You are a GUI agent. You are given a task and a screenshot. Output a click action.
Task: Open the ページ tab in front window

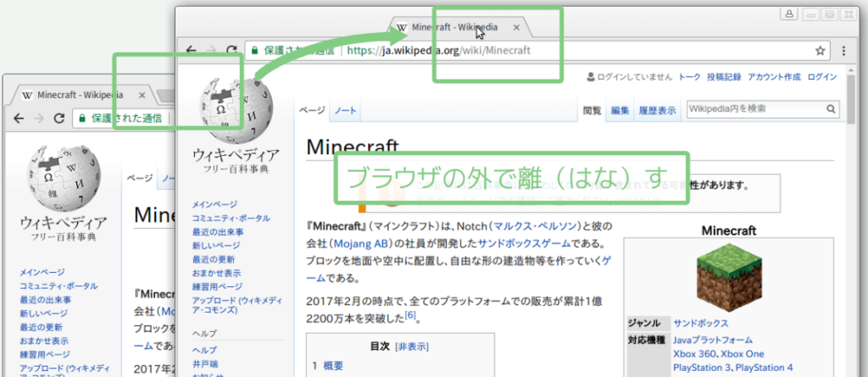(x=312, y=111)
